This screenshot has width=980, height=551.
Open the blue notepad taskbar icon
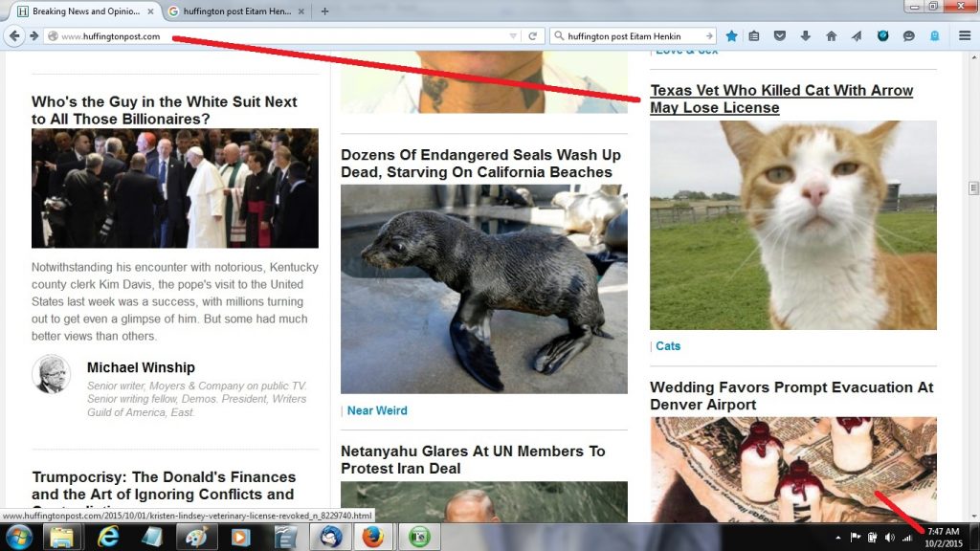152,538
